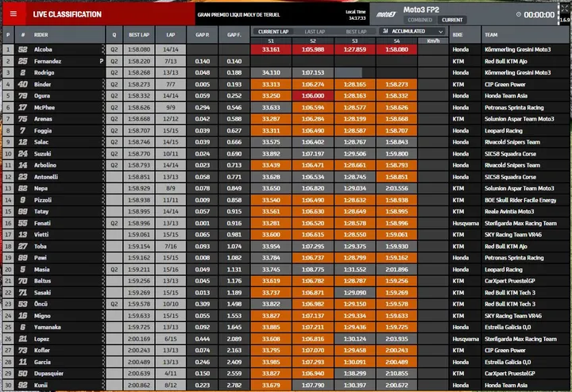Switch to COMBINED session view
This screenshot has height=392, width=572.
pos(420,20)
